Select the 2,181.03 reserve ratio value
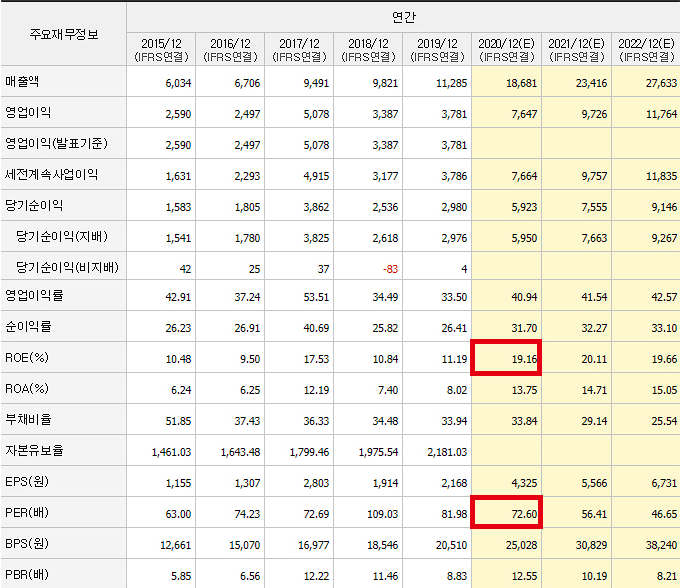The width and height of the screenshot is (680, 588). (x=447, y=452)
